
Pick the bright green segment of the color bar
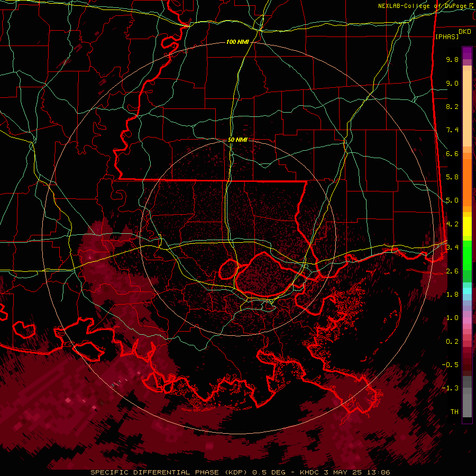pyautogui.click(x=467, y=255)
